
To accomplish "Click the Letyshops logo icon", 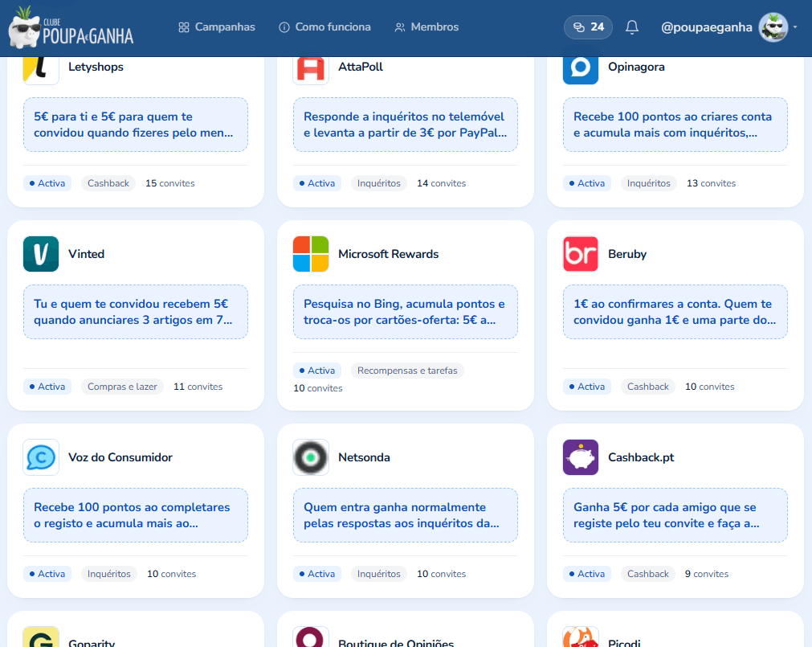I will [41, 71].
